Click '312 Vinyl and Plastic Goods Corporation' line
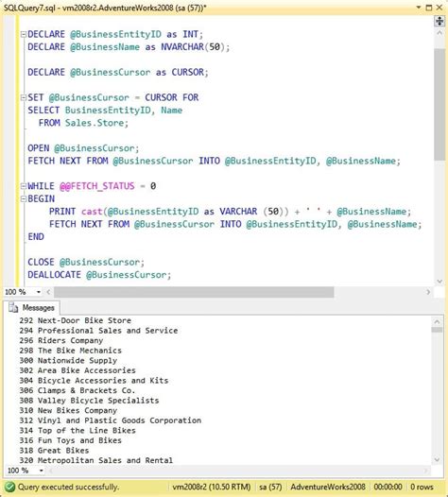Viewport: 448px width, 497px height. click(x=110, y=420)
